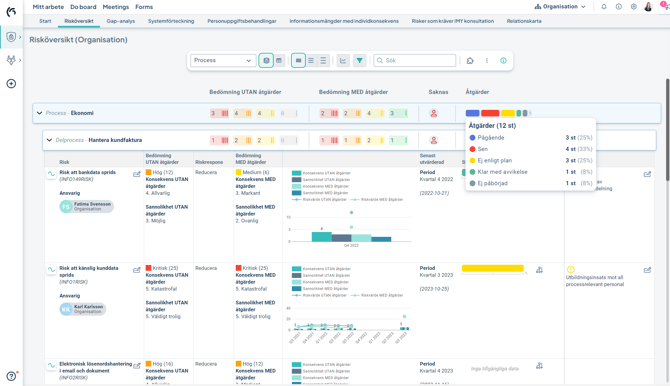
Task: Switch to the Gap-analys tab
Action: click(x=120, y=21)
